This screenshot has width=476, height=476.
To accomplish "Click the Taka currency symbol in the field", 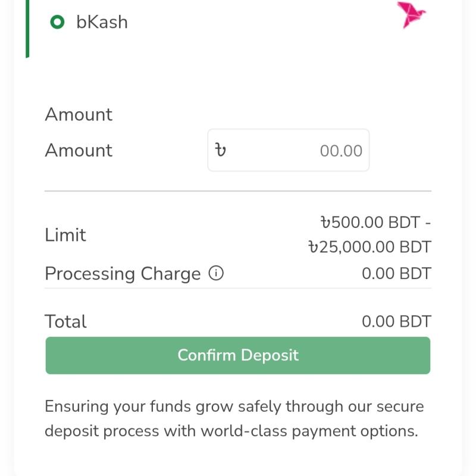I will click(x=220, y=150).
